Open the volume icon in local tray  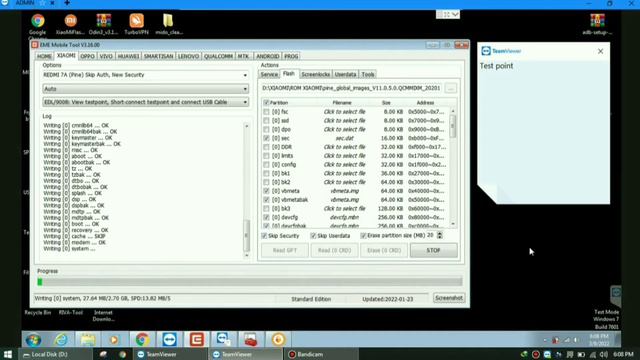(604, 354)
